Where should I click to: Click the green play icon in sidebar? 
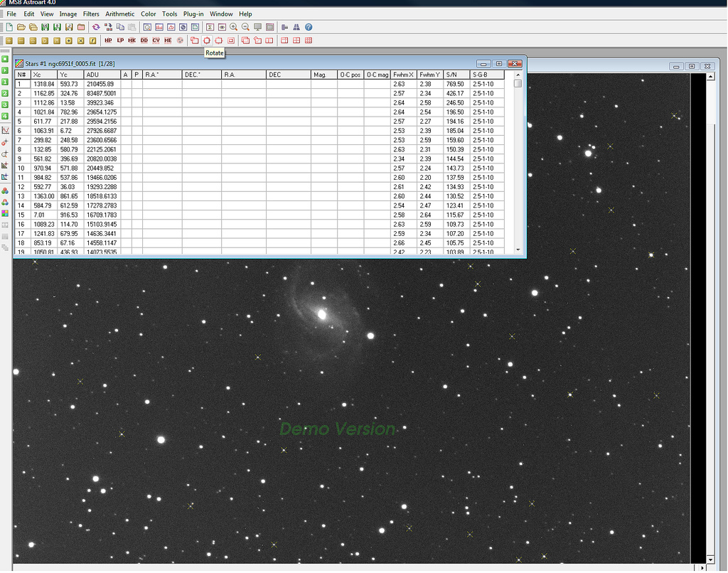(x=5, y=70)
